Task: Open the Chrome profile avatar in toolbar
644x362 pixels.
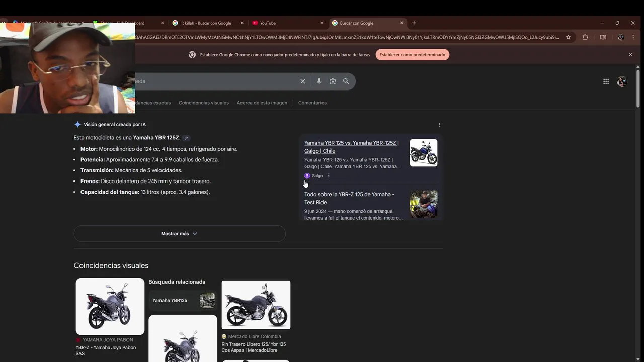Action: 621,37
